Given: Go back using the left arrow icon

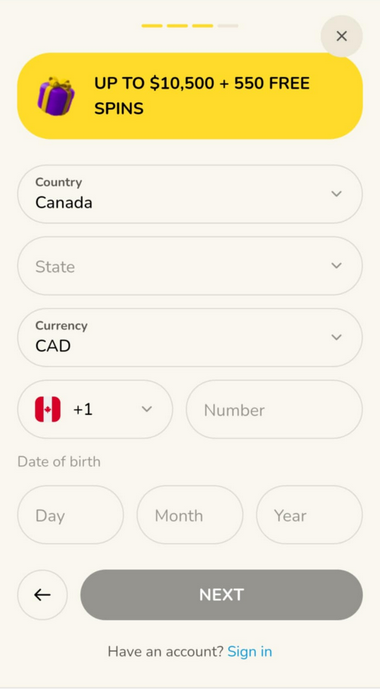Looking at the screenshot, I should 42,595.
